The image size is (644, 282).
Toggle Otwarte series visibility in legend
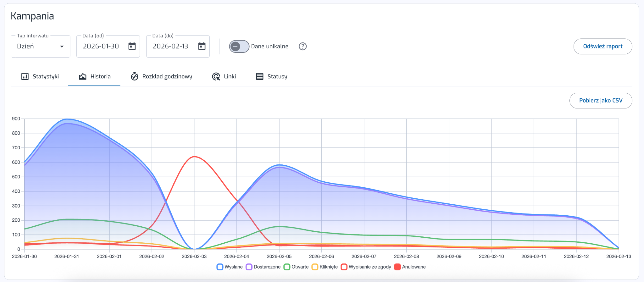point(296,267)
